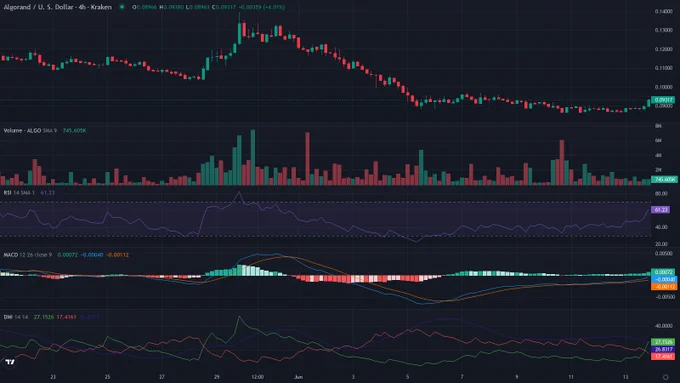Click the Volume · ALGO SMA 9 indicator label
The image size is (680, 383).
(x=30, y=131)
